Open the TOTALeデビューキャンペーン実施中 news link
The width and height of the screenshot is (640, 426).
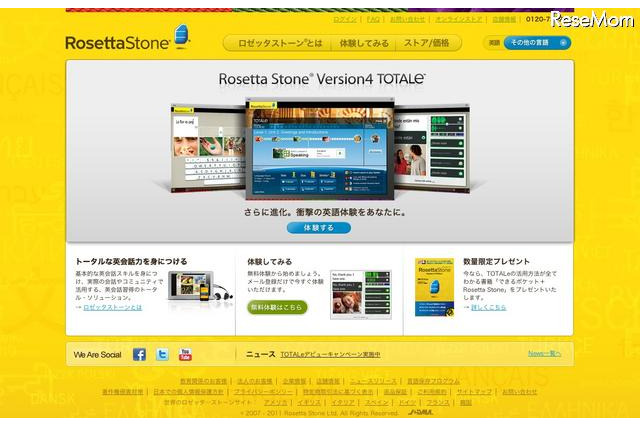[330, 355]
